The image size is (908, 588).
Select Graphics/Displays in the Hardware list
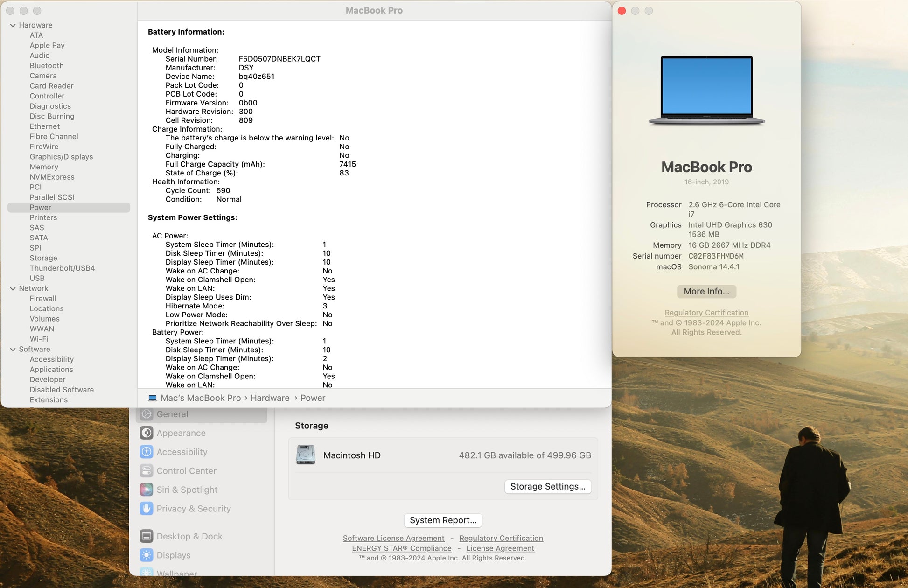point(61,157)
